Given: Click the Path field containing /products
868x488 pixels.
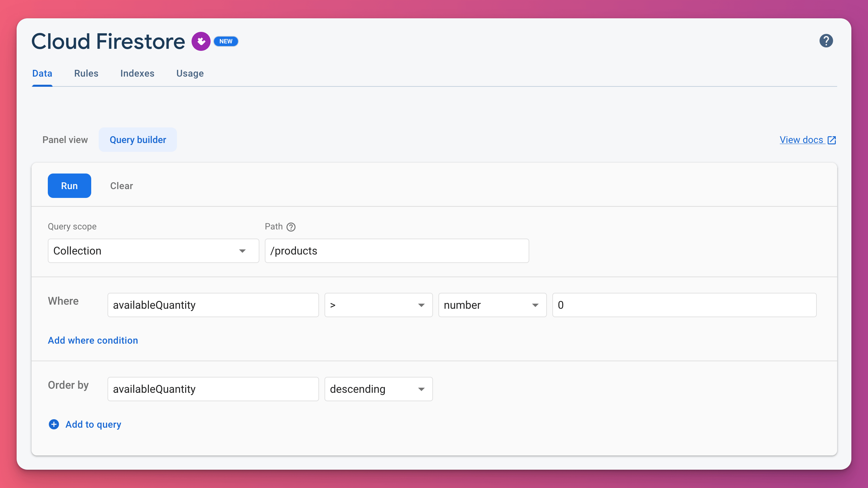Looking at the screenshot, I should [397, 251].
